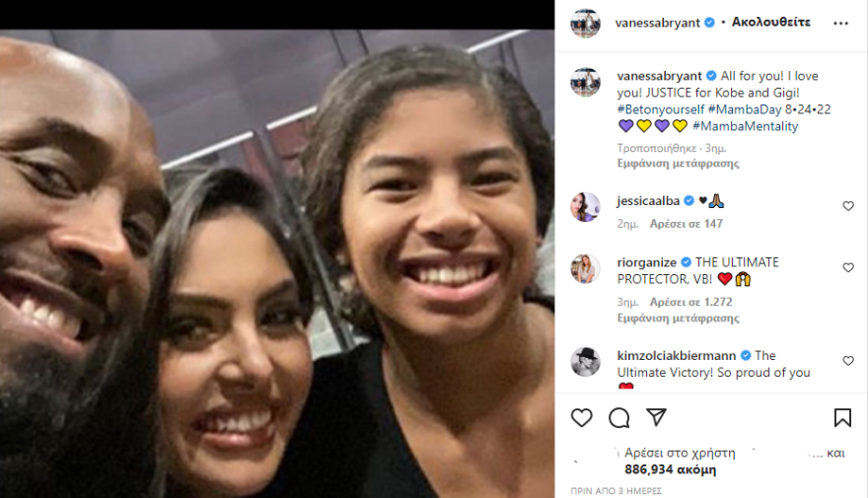This screenshot has width=868, height=498.
Task: Open the three-dot more options menu
Action: (840, 24)
